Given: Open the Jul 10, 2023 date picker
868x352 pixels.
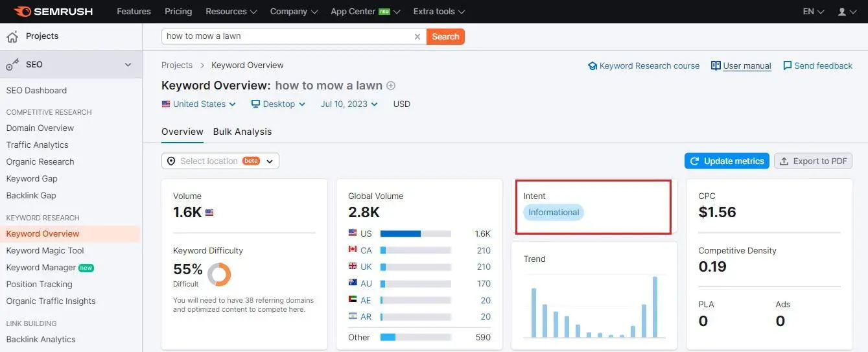Looking at the screenshot, I should click(349, 104).
